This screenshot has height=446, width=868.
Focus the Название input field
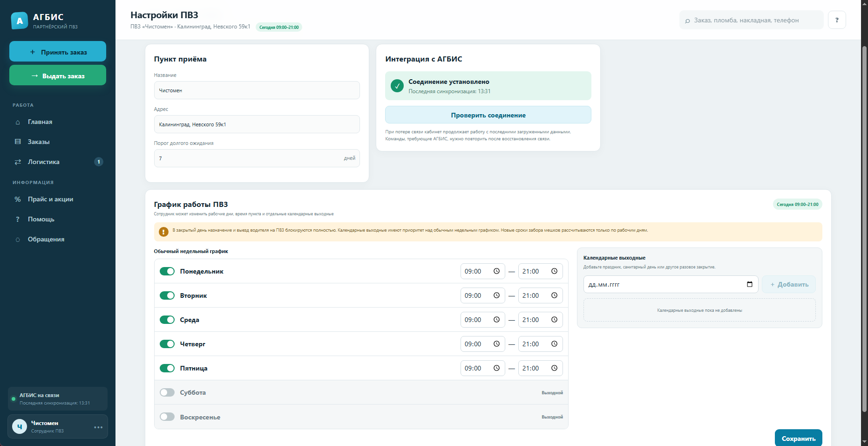pyautogui.click(x=257, y=90)
